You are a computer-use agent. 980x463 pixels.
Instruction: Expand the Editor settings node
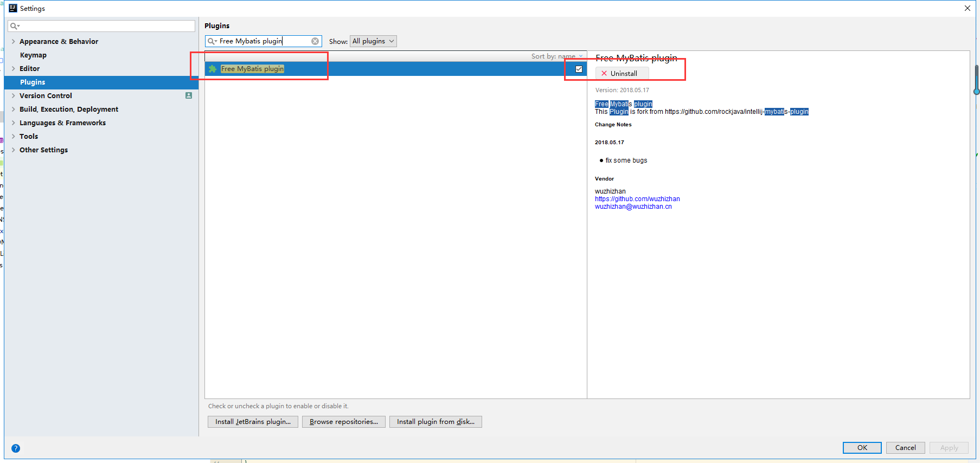click(x=14, y=68)
